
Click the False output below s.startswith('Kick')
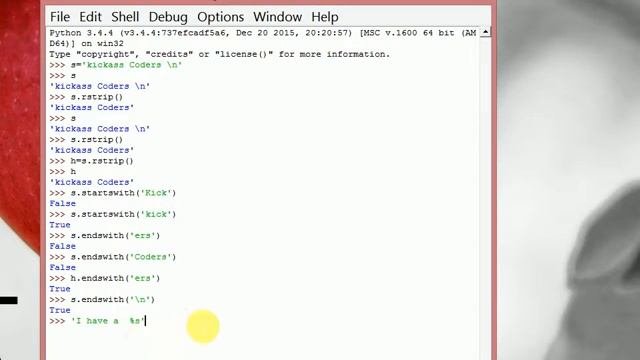coord(62,203)
